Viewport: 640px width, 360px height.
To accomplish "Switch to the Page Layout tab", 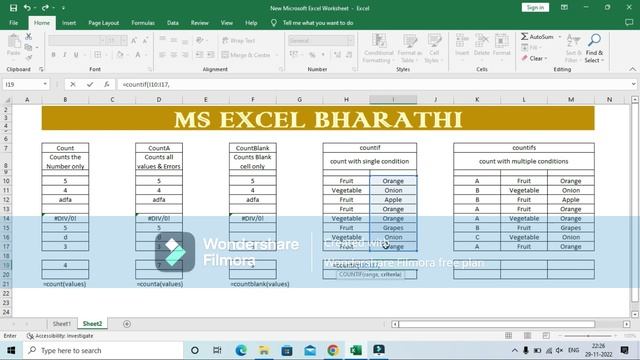I will [x=104, y=23].
